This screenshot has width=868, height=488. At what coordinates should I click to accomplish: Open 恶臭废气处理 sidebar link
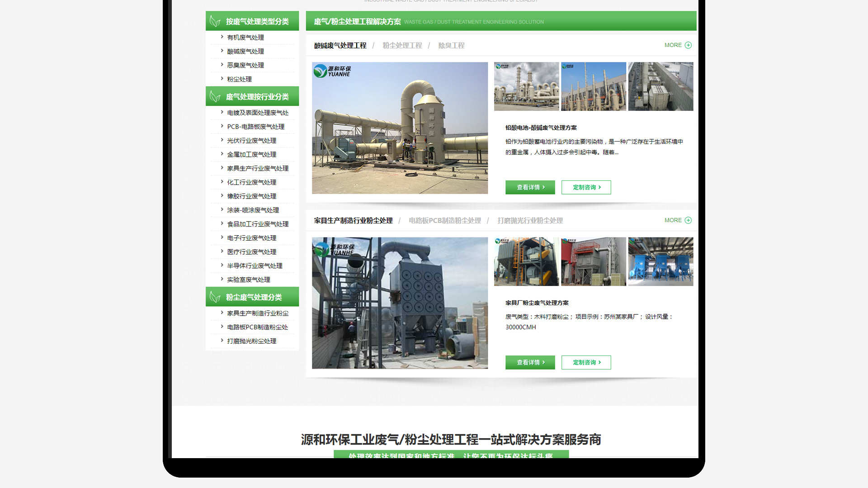(x=245, y=65)
